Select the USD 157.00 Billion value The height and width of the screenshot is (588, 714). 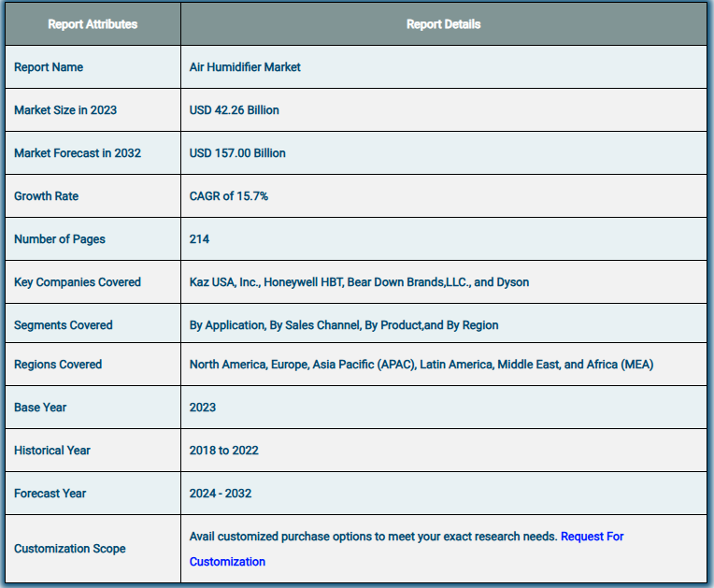(x=237, y=153)
